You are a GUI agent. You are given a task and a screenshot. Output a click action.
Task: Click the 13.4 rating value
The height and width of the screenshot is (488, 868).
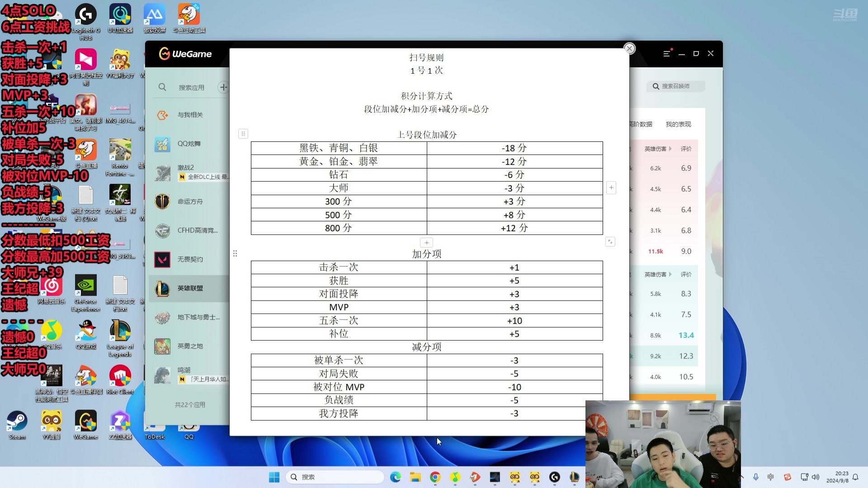(686, 335)
